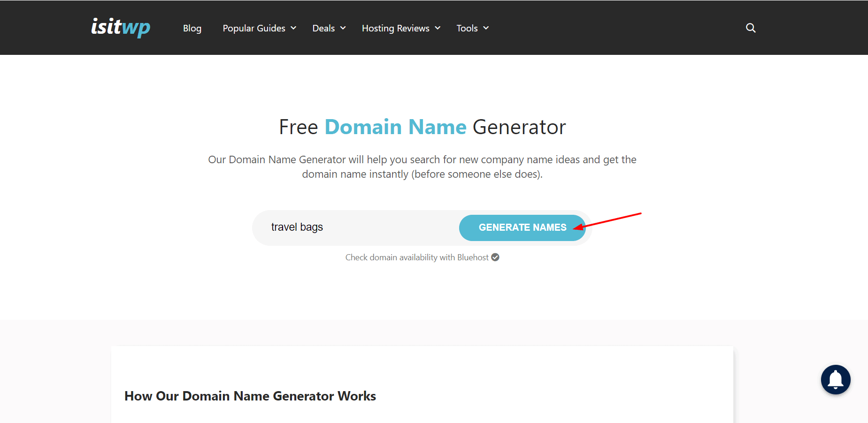Expand the Hosting Reviews chevron arrow
The image size is (868, 423).
pyautogui.click(x=438, y=28)
